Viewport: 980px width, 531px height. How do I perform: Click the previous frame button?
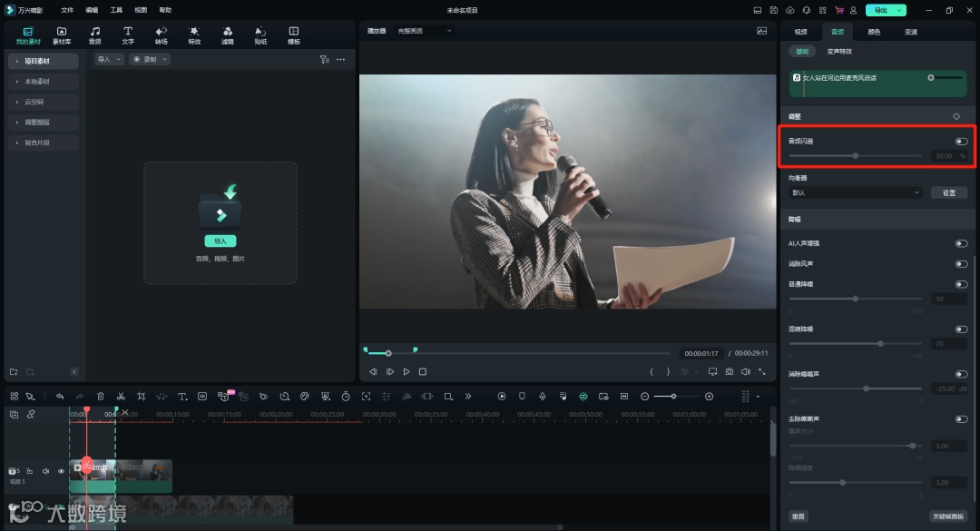373,371
